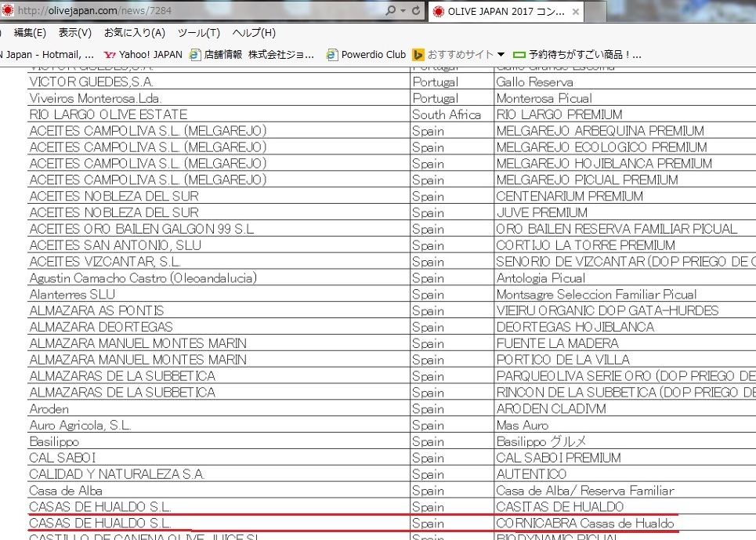Screen dimensions: 756x540
Task: Click the 'VIEIRU ORGANIC DOP GATA-HURDES' cell
Action: [625, 311]
